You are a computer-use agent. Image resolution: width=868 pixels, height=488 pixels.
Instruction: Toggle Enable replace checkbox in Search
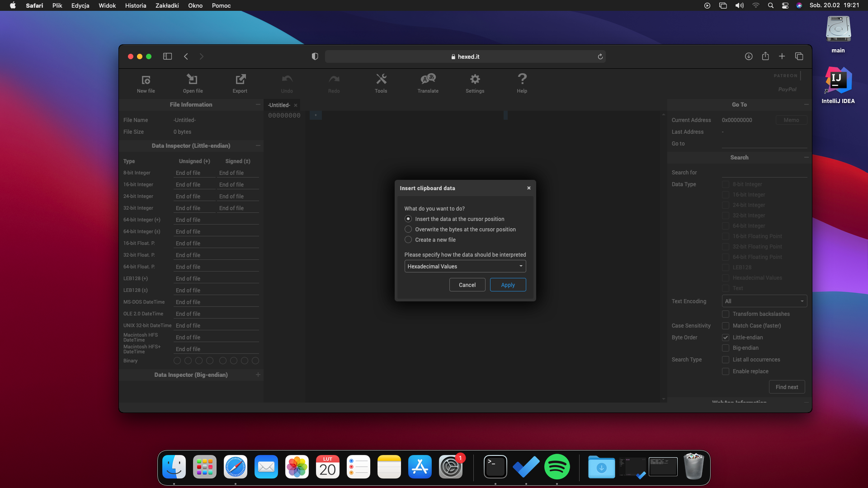726,371
